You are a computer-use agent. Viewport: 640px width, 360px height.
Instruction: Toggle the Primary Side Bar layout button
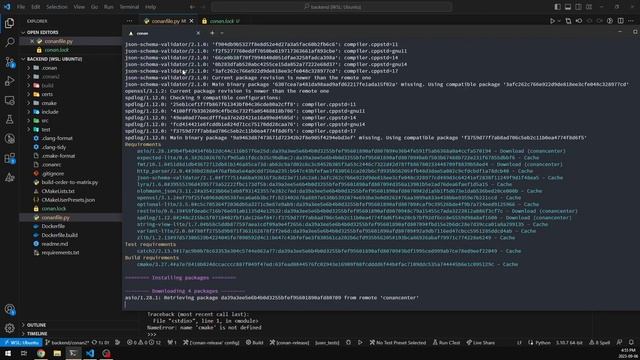(558, 7)
